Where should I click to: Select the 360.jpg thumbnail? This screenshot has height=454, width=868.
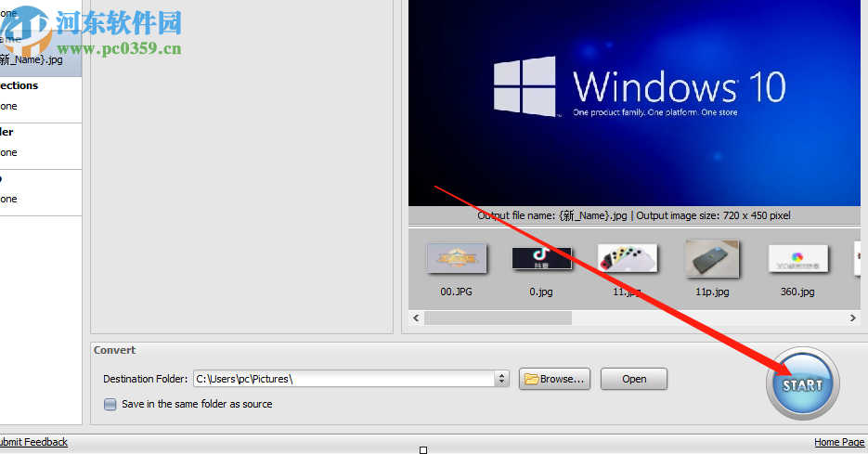pos(797,258)
